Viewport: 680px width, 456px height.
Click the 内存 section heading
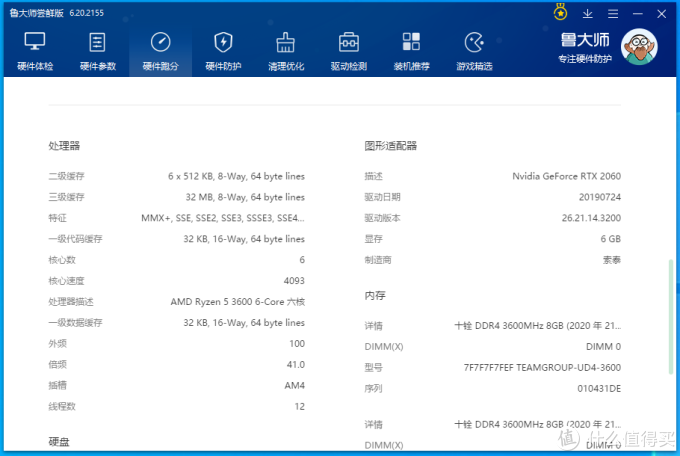pyautogui.click(x=375, y=295)
